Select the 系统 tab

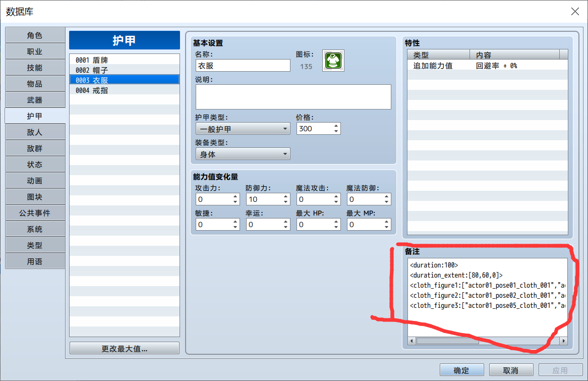tap(35, 229)
